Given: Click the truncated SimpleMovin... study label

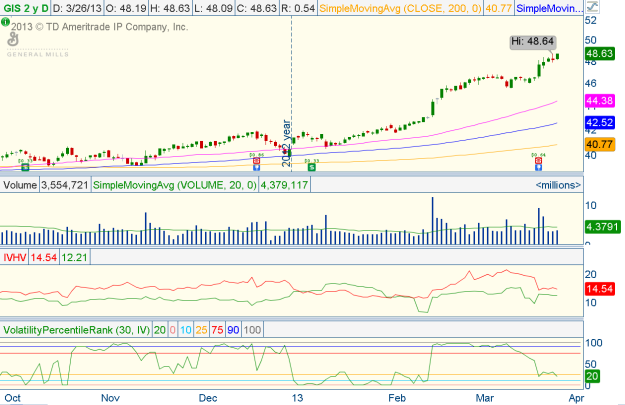Looking at the screenshot, I should pos(549,8).
